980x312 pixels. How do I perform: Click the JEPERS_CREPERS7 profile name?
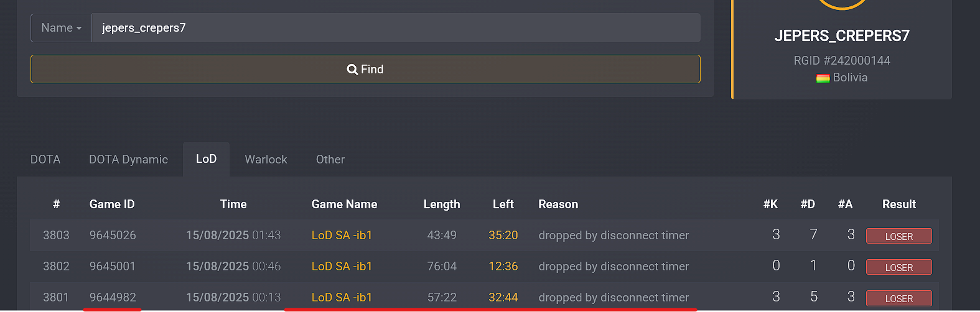pyautogui.click(x=841, y=36)
